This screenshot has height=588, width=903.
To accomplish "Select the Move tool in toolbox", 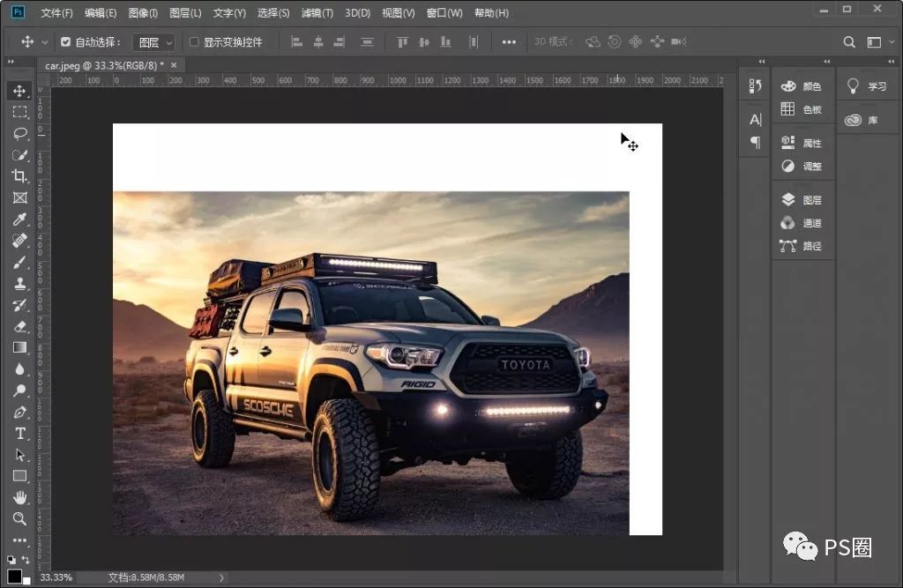I will 19,91.
